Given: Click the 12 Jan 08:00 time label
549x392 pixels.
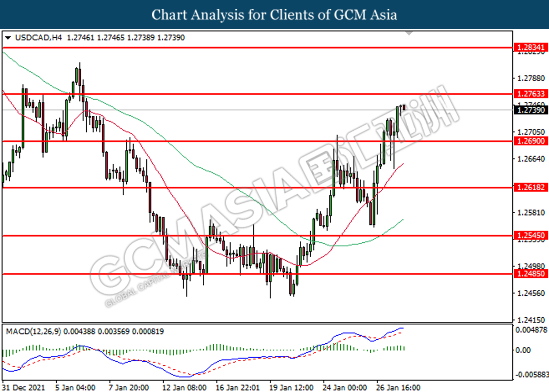Looking at the screenshot, I should coord(184,387).
